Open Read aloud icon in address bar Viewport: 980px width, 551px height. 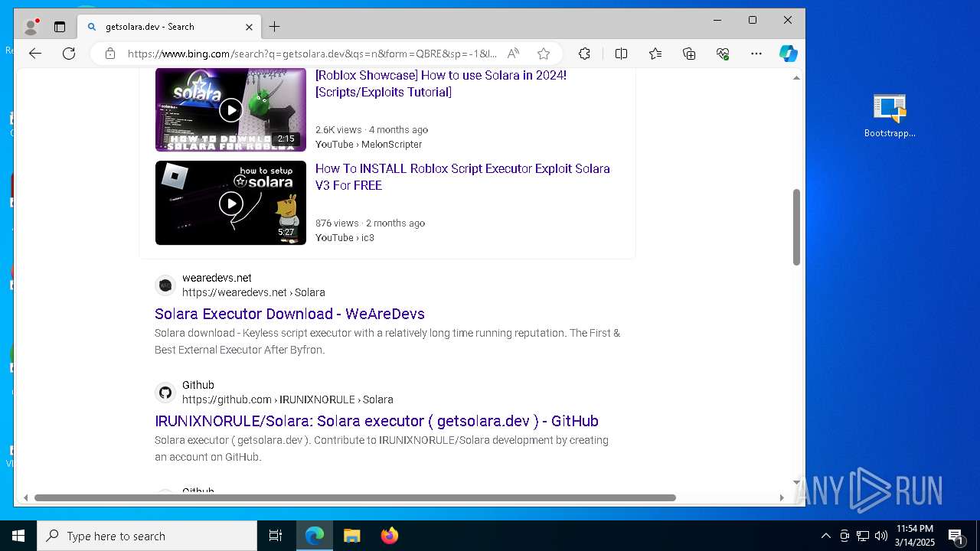pyautogui.click(x=513, y=54)
